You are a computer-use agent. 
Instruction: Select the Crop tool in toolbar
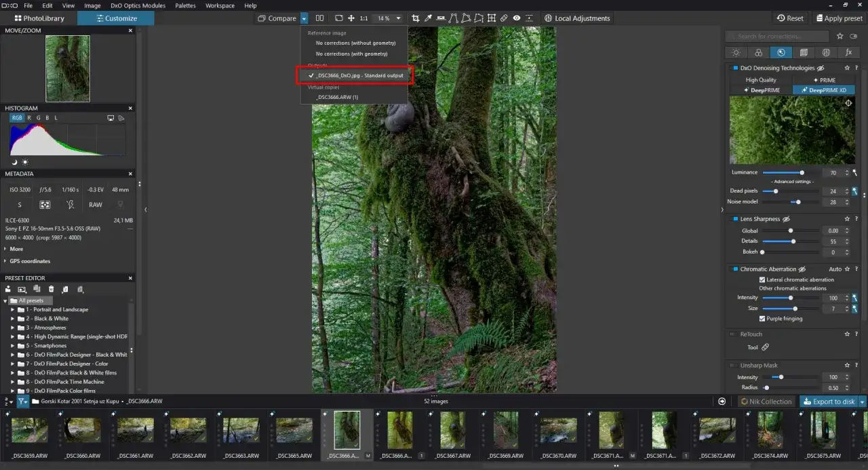click(416, 18)
